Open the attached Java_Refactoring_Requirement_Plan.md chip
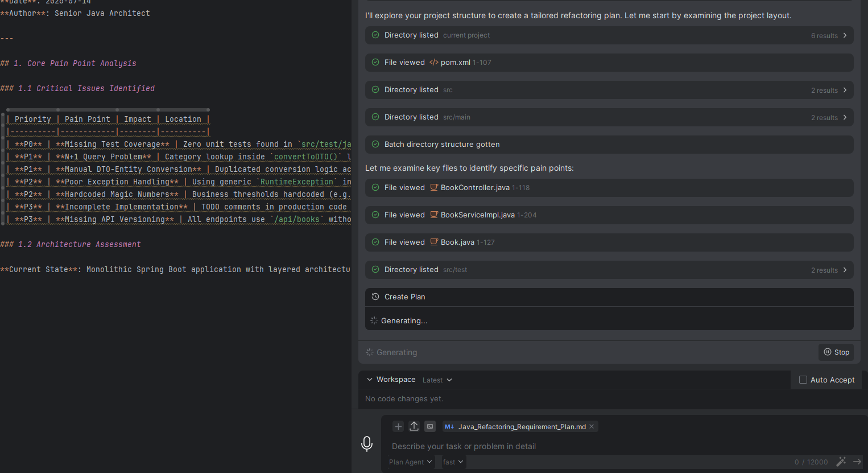The height and width of the screenshot is (473, 868). [x=522, y=426]
